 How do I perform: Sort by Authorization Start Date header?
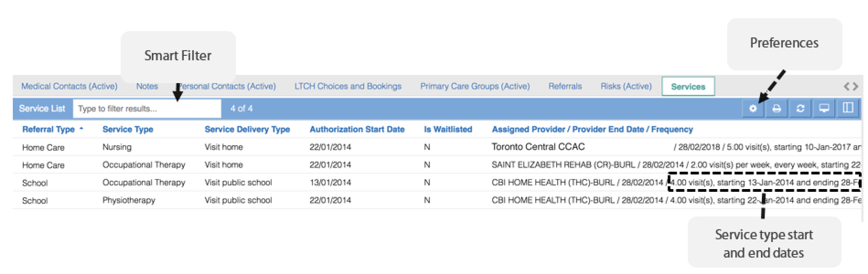[357, 129]
